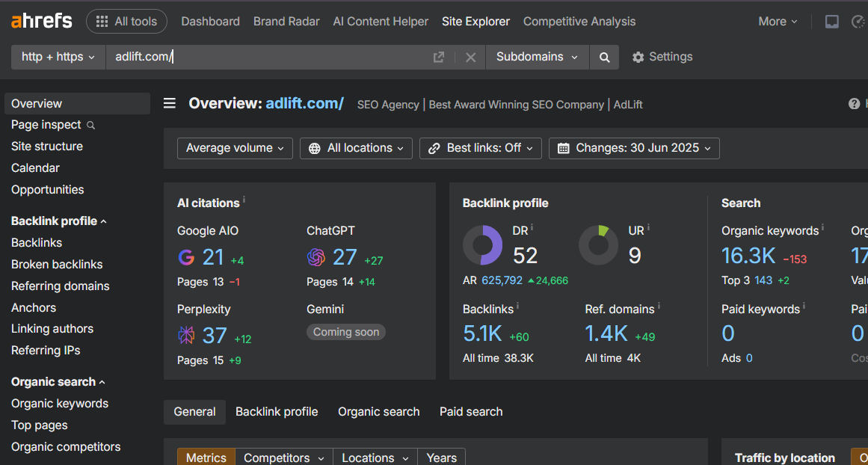Open Opportunities in sidebar

48,190
